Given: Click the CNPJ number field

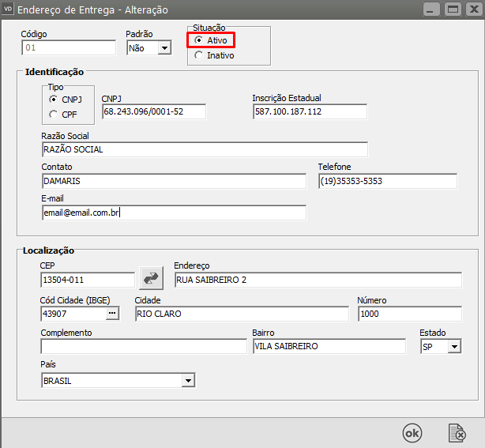Looking at the screenshot, I should (x=153, y=112).
